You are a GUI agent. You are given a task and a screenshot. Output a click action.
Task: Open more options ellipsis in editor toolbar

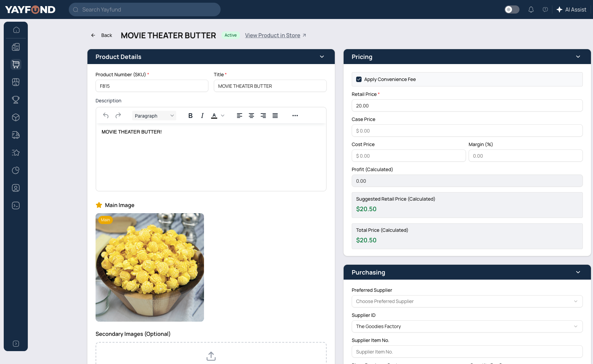(295, 116)
